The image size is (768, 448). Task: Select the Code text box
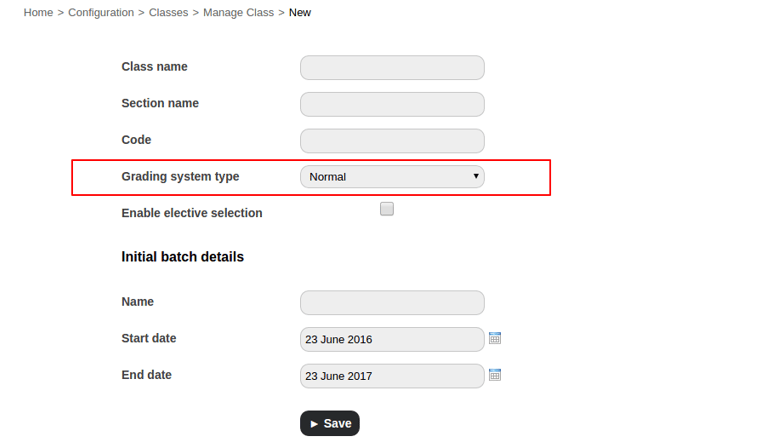tap(392, 141)
